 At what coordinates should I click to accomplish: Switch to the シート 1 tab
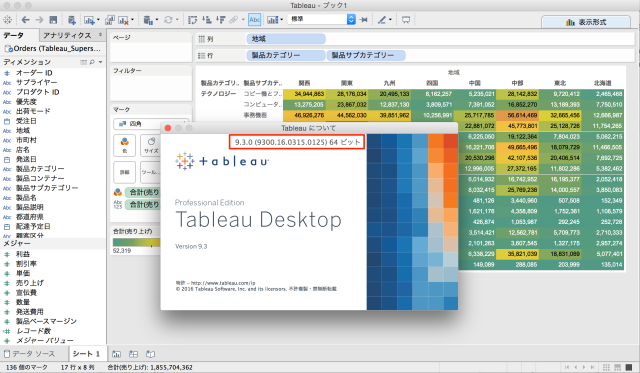click(87, 354)
